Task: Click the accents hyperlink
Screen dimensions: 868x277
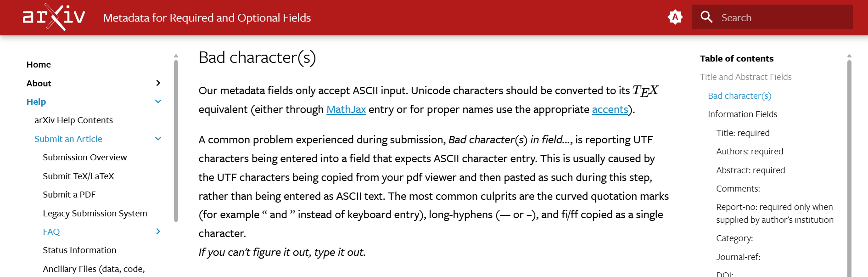Action: (610, 109)
